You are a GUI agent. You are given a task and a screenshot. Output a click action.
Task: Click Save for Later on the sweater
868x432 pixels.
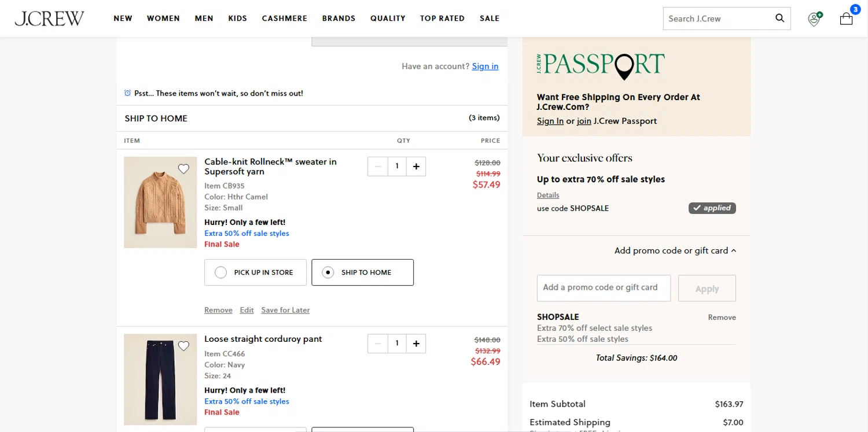point(285,310)
